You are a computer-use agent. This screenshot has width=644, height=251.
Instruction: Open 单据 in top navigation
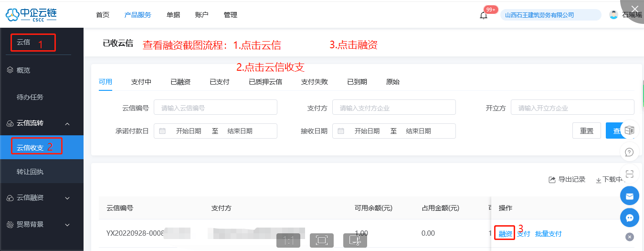pyautogui.click(x=173, y=15)
